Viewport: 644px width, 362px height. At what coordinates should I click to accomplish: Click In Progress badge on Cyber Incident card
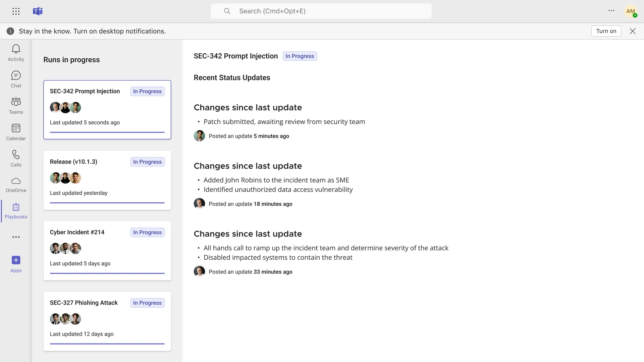tap(147, 232)
